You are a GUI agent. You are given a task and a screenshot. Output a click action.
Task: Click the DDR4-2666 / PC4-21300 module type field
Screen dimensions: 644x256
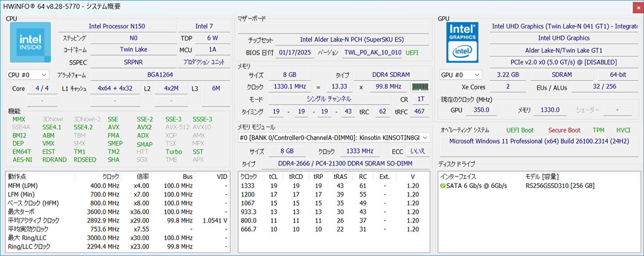[x=345, y=164]
